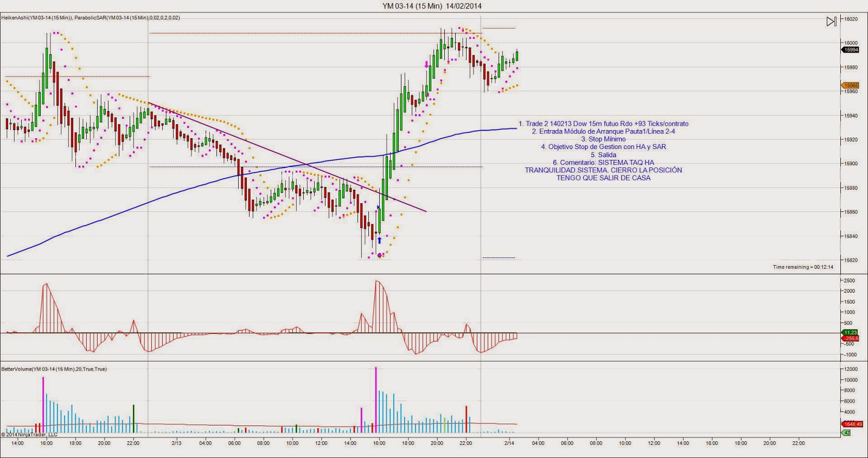Click the magenta down arrow exit marker
868x458 pixels.
point(427,64)
